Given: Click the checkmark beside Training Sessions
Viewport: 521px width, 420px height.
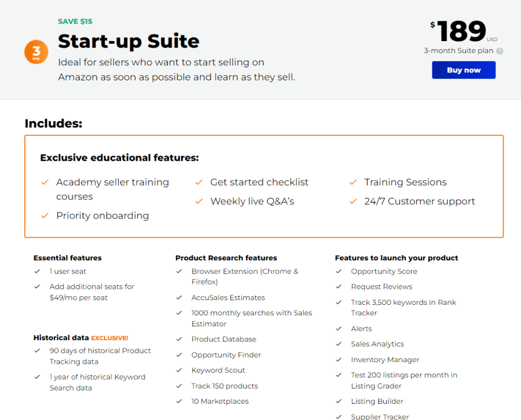Looking at the screenshot, I should (x=353, y=182).
